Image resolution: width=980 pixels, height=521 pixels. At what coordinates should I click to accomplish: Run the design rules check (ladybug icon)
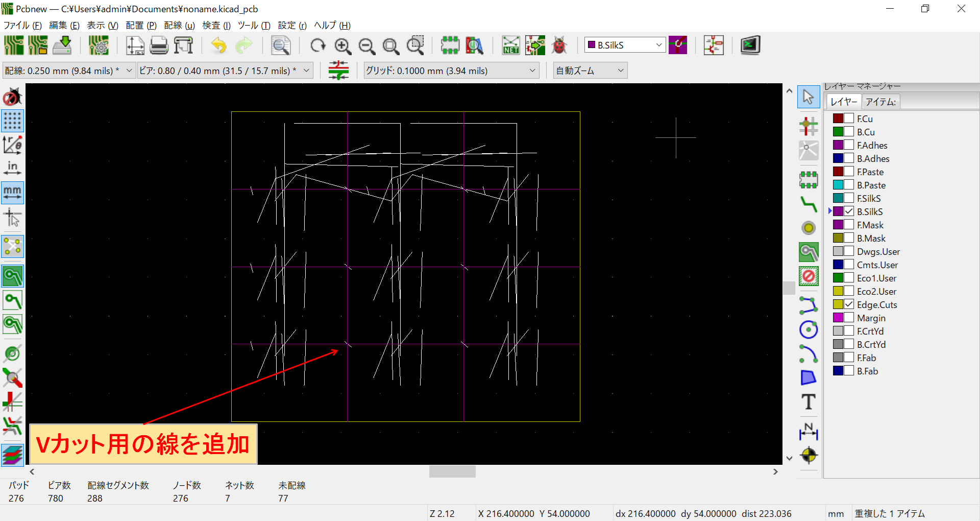click(559, 45)
